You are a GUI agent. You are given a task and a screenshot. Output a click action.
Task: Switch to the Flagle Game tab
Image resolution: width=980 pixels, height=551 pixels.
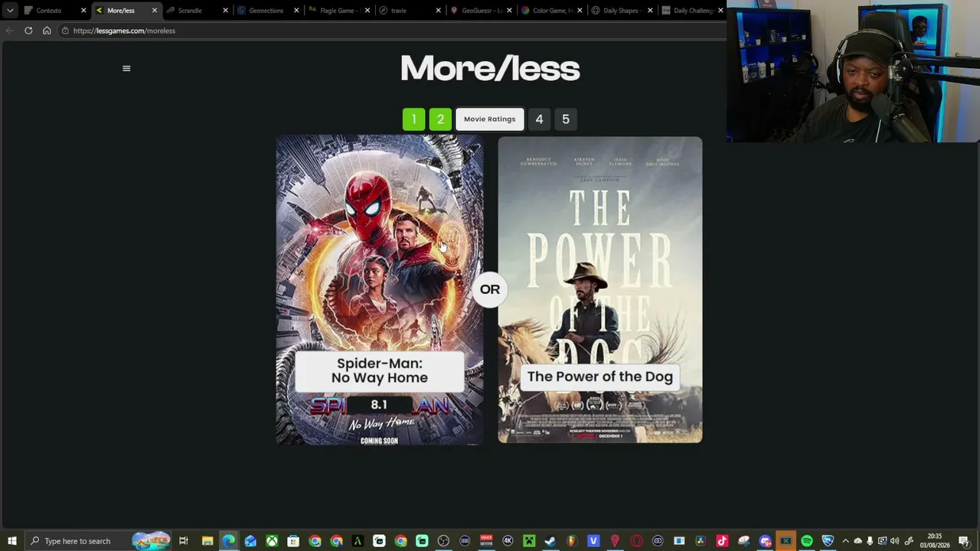click(338, 11)
